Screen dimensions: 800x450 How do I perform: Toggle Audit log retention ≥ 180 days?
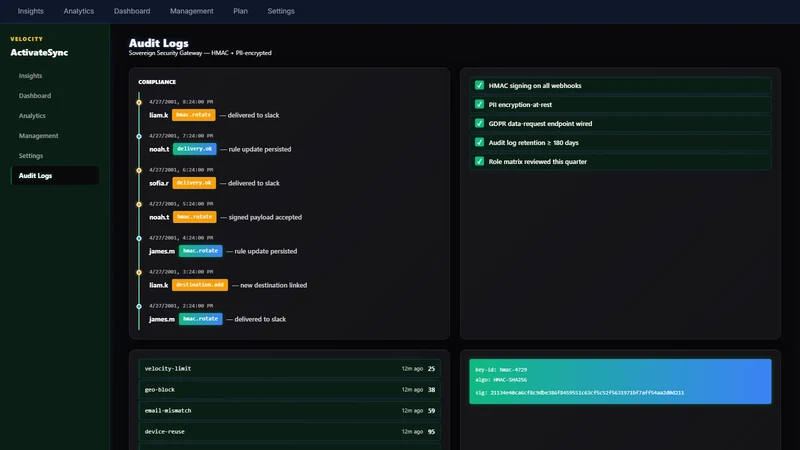479,142
